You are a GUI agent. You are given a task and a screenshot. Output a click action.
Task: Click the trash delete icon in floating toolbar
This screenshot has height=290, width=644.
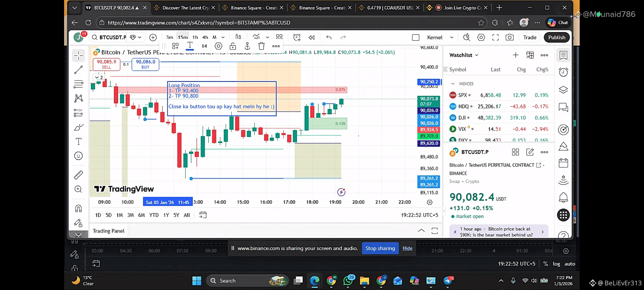(261, 46)
